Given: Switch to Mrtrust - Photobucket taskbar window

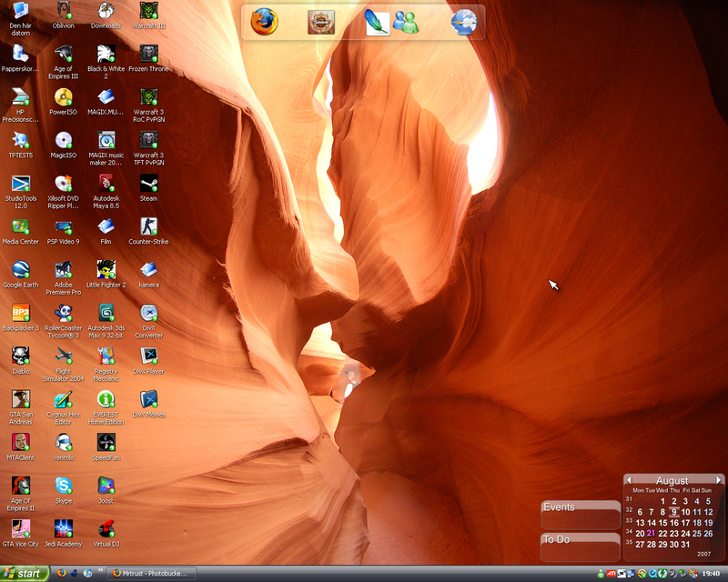Looking at the screenshot, I should [x=152, y=574].
